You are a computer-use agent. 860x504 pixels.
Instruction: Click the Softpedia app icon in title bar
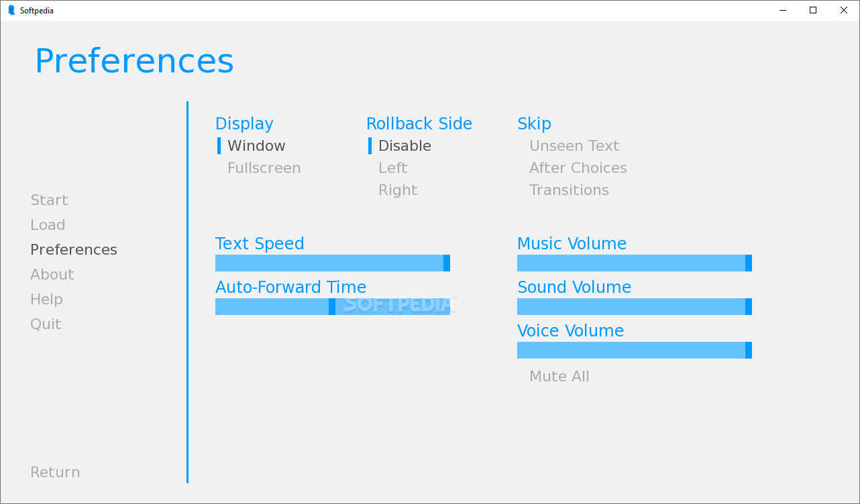coord(11,10)
